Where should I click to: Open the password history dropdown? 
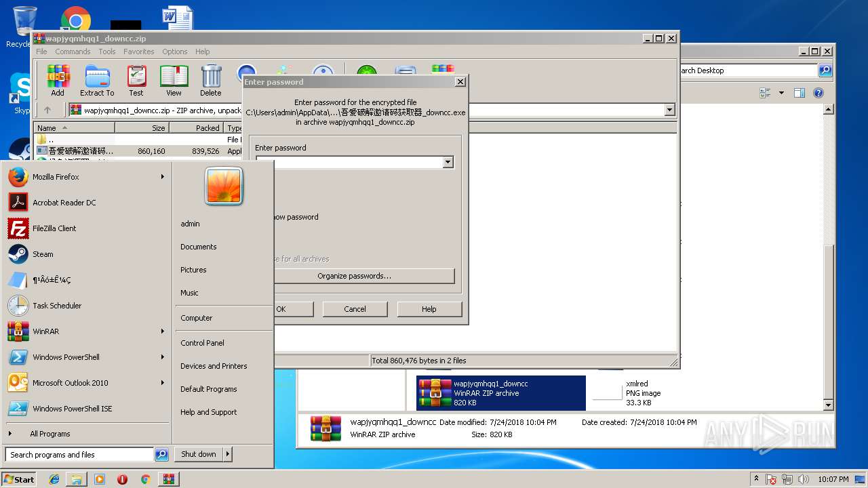pos(448,162)
